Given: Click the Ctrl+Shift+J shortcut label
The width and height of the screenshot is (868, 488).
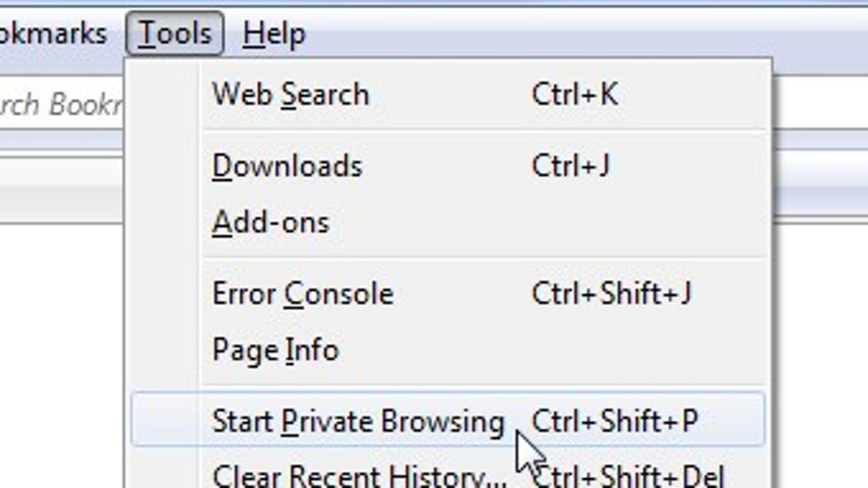Looking at the screenshot, I should (612, 294).
